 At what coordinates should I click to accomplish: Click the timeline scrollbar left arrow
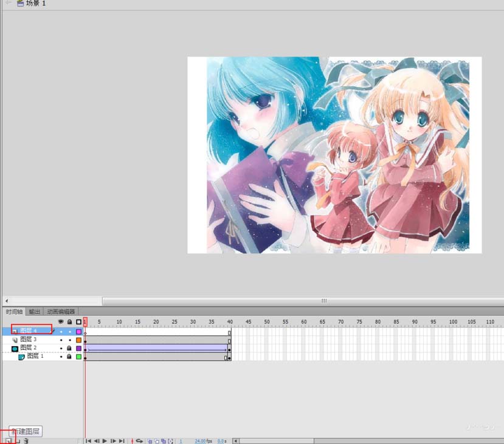(236, 441)
